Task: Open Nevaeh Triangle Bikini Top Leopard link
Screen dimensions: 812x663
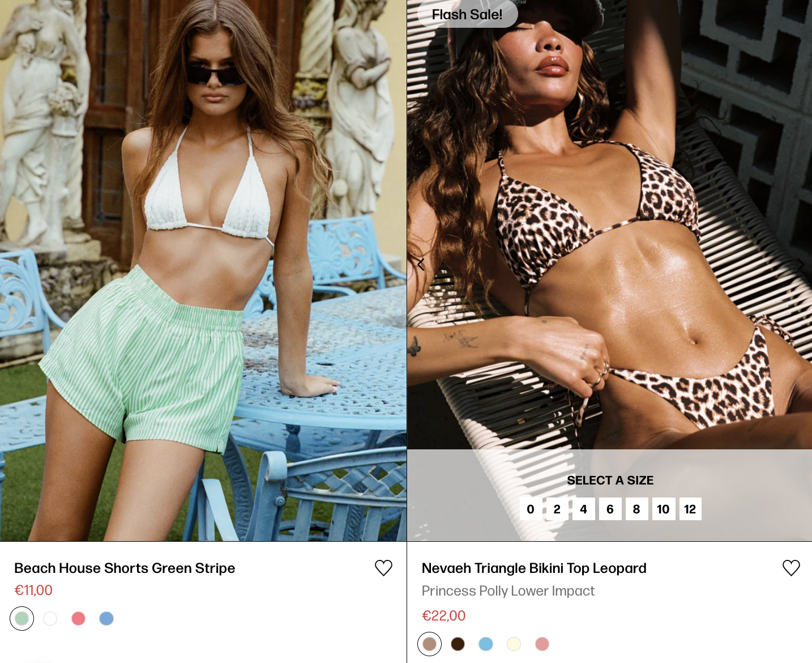Action: pos(534,568)
